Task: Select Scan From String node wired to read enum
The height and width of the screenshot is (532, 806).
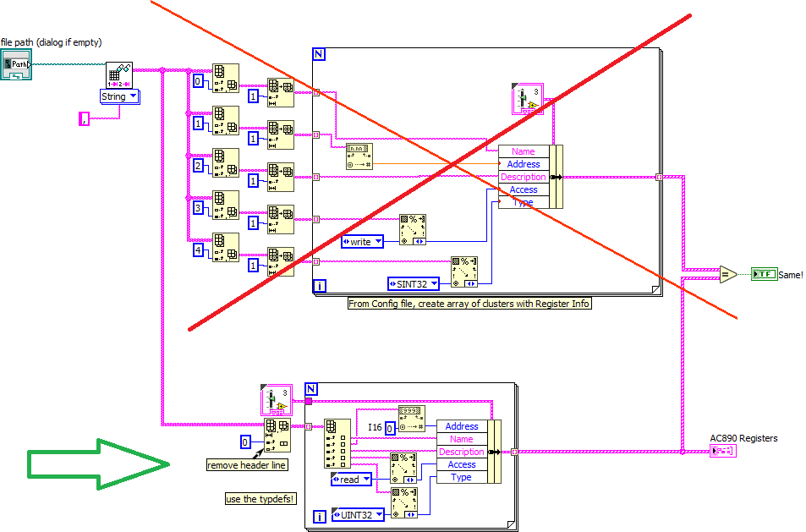Action: (403, 468)
